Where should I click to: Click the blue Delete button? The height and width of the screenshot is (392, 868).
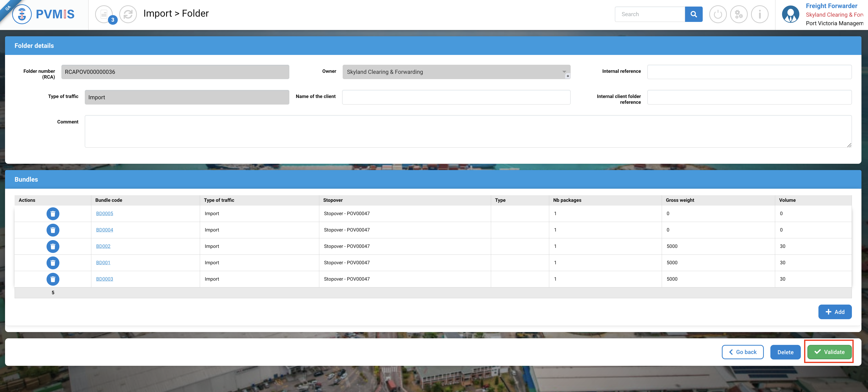point(785,352)
